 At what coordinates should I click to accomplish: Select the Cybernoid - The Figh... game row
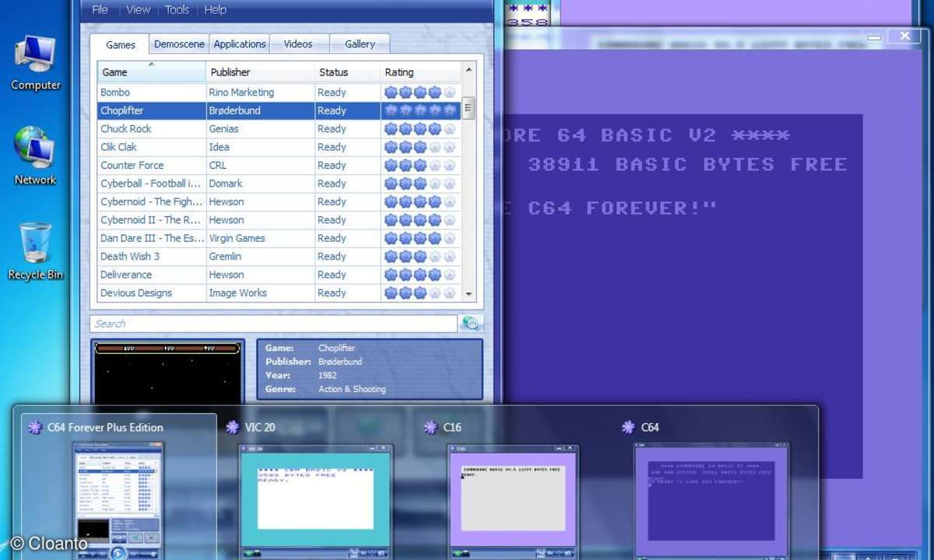click(x=278, y=201)
